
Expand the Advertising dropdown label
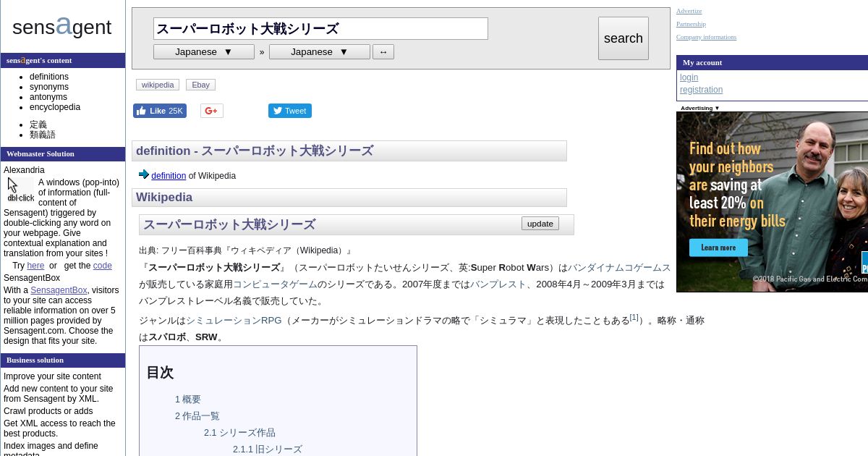[699, 108]
